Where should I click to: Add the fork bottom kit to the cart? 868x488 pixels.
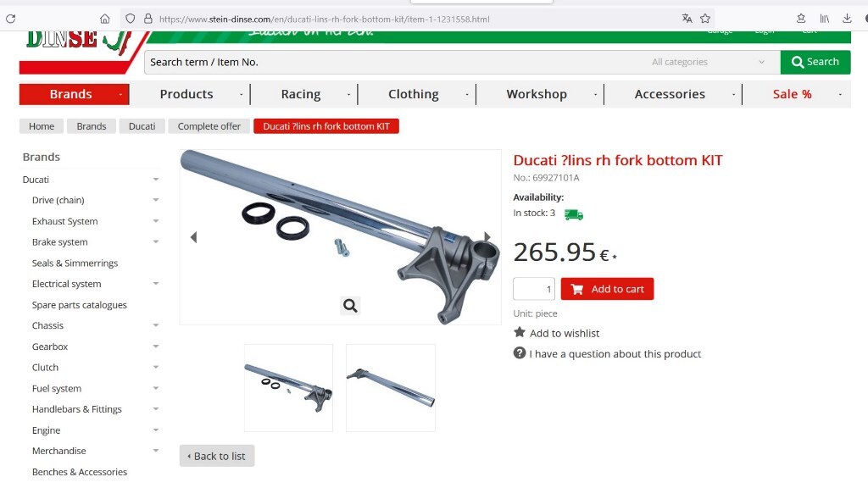coord(607,289)
